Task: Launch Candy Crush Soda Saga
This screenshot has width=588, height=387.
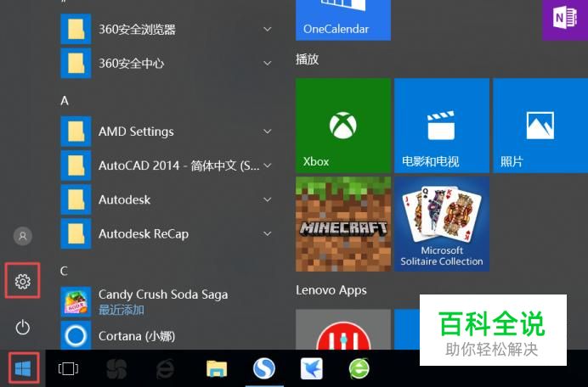Action: [165, 301]
